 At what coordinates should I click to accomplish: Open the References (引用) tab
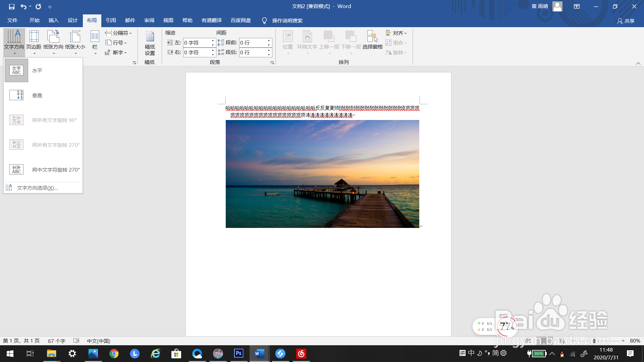pyautogui.click(x=111, y=20)
